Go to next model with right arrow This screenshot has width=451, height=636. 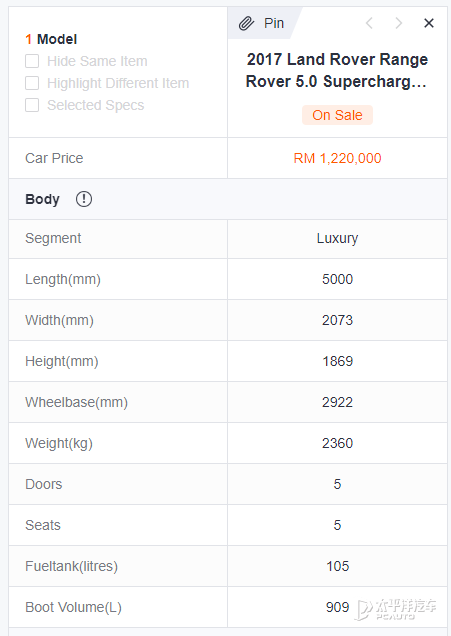[x=399, y=23]
